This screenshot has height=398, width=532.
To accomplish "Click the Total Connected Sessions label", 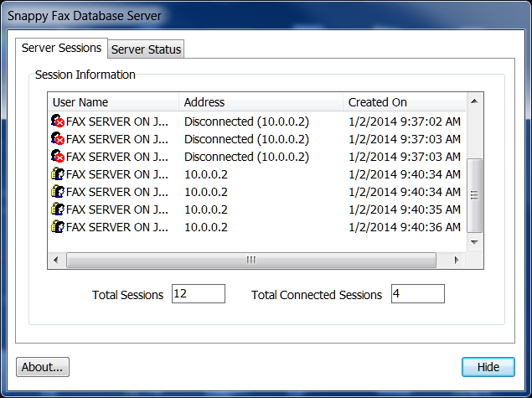I will (x=317, y=295).
